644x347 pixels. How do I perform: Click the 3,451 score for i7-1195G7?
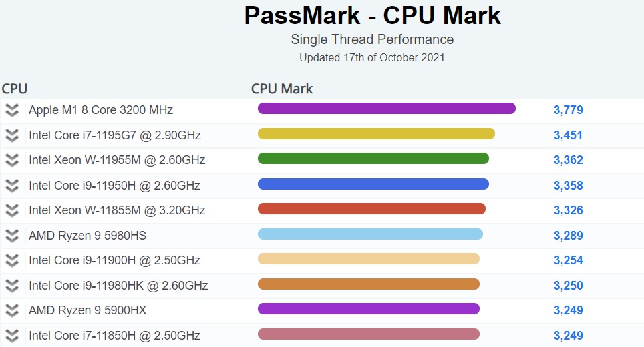[568, 135]
